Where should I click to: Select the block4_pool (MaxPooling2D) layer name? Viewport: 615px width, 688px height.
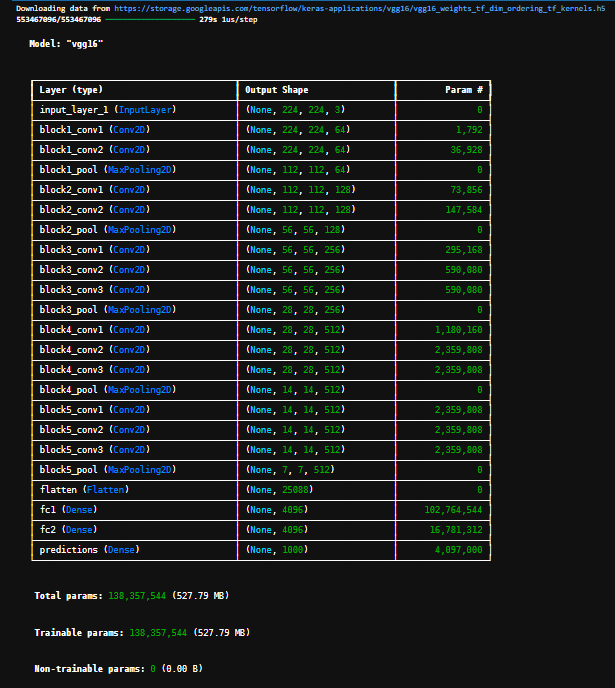[108, 390]
